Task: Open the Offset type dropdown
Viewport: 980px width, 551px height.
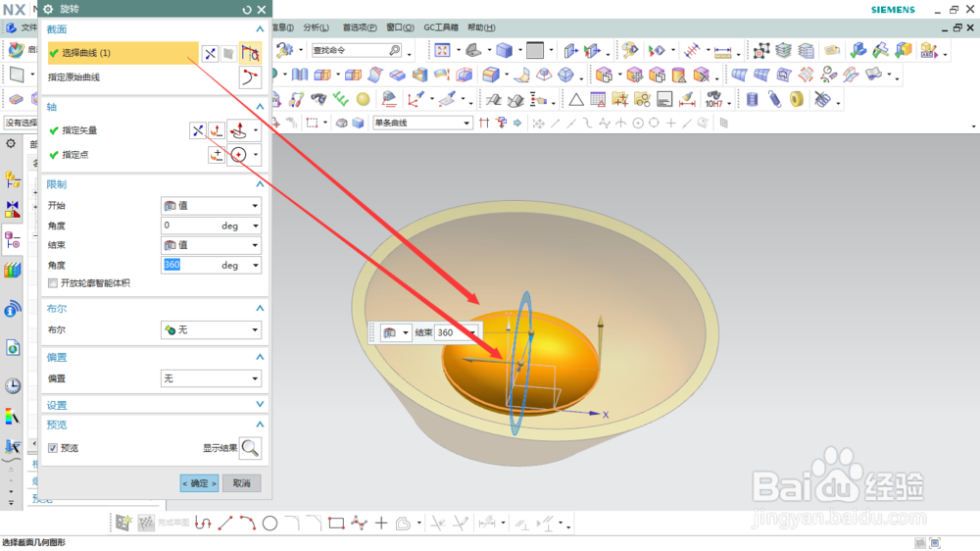Action: [212, 378]
